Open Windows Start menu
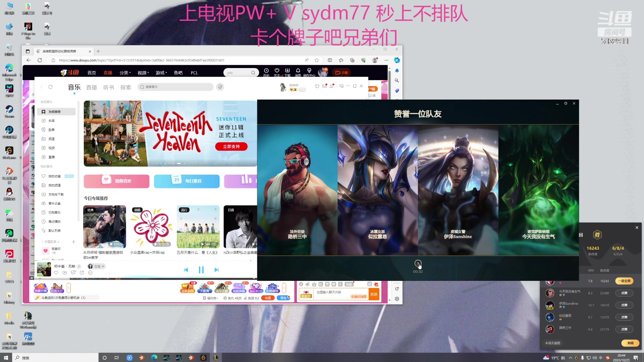Viewport: 644px width, 362px height. click(x=6, y=358)
